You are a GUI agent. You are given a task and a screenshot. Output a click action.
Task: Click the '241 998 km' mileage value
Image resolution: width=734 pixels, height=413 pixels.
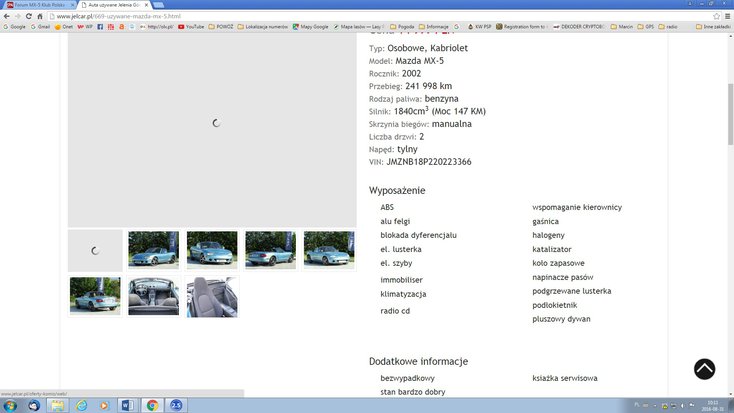click(428, 86)
